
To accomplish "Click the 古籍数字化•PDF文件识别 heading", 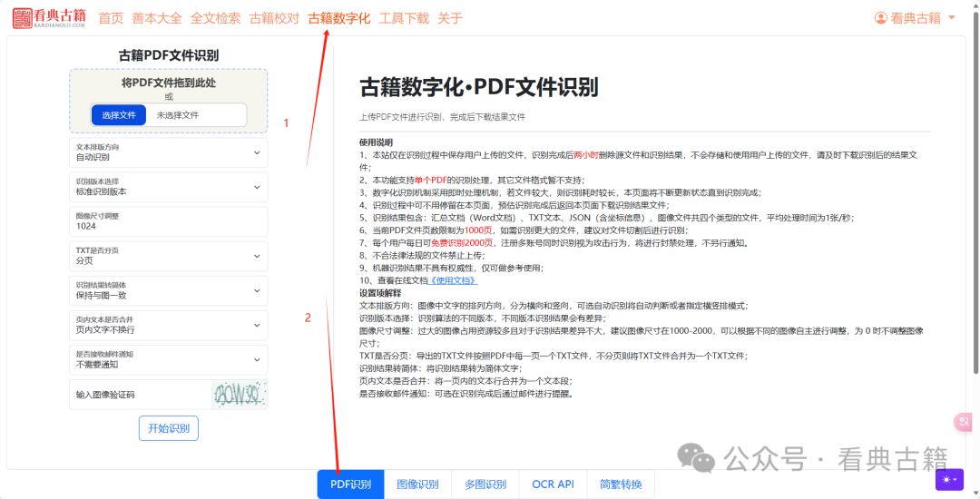I will [479, 88].
